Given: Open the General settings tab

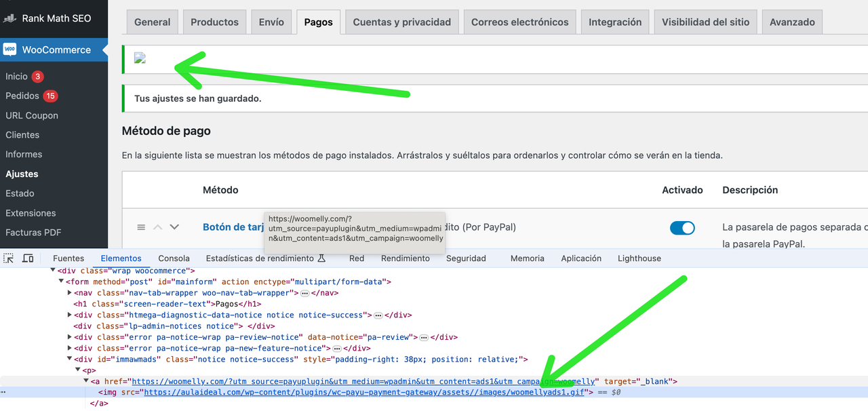Looking at the screenshot, I should click(x=153, y=22).
